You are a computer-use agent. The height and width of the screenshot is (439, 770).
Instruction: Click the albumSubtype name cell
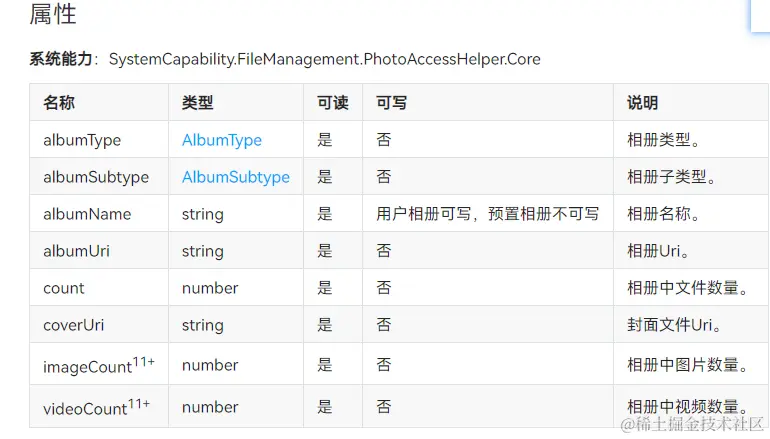click(x=96, y=177)
